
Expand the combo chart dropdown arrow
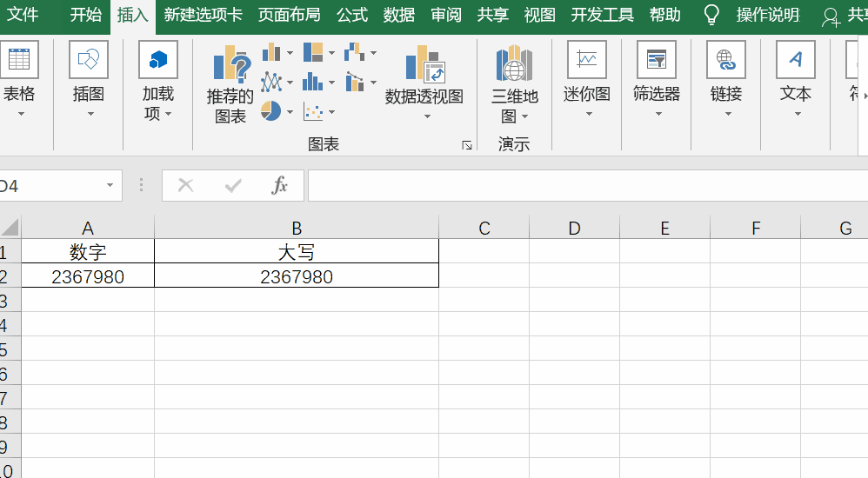tap(374, 83)
